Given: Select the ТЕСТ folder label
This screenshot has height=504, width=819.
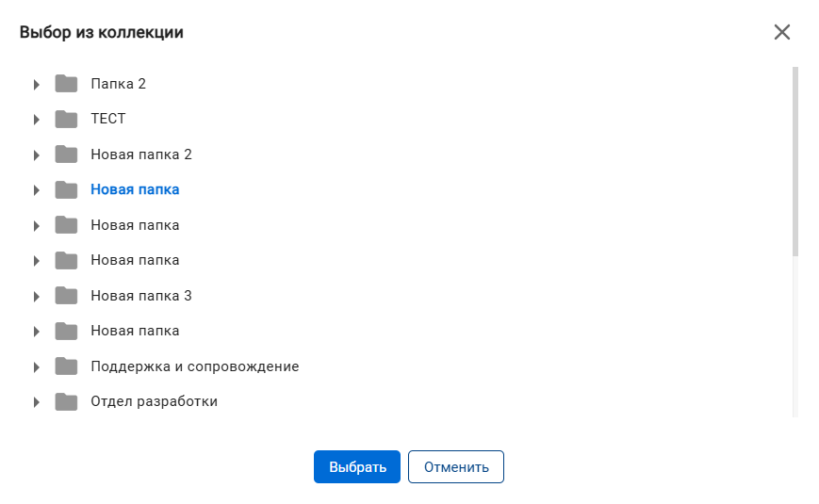Looking at the screenshot, I should [x=108, y=119].
